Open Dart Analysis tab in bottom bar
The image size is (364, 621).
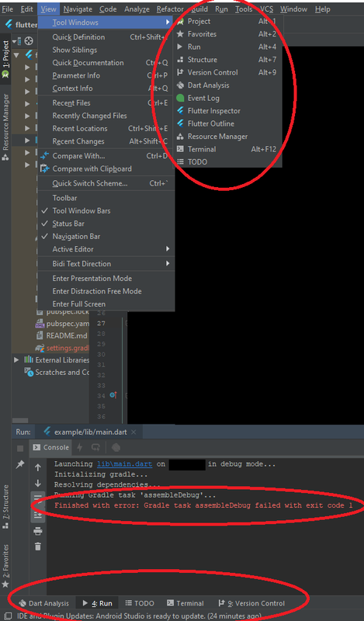pyautogui.click(x=44, y=603)
